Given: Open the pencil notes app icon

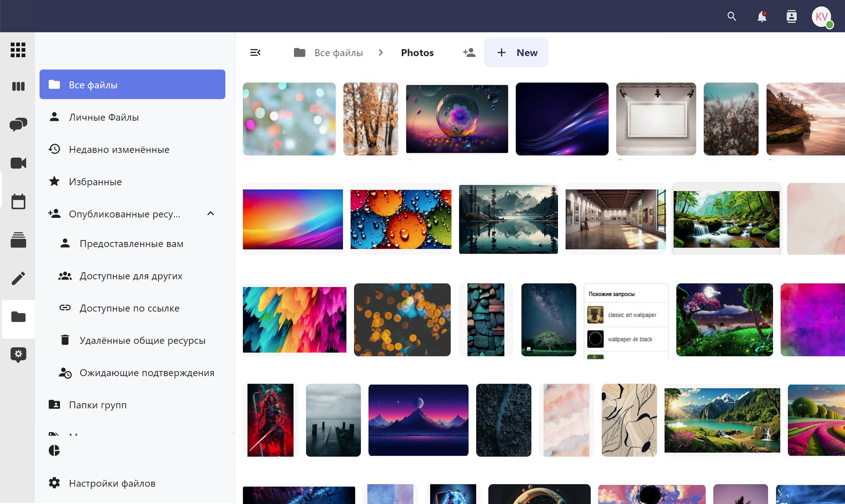Looking at the screenshot, I should point(18,278).
